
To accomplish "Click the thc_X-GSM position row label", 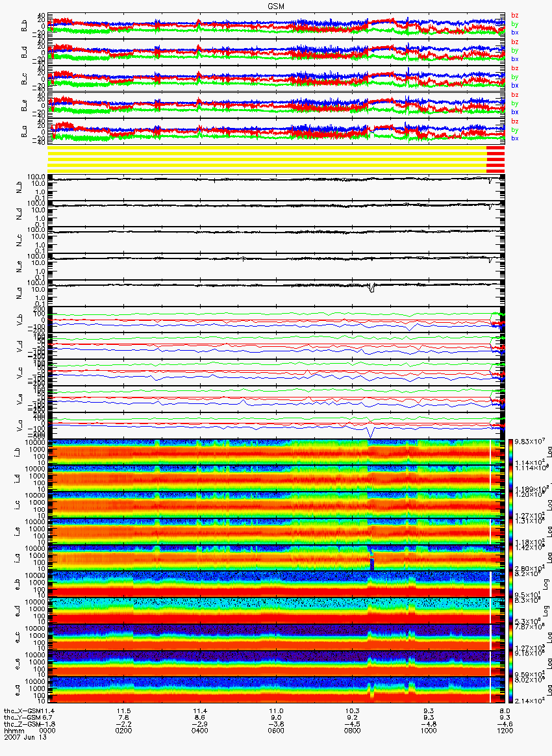I will point(23,711).
